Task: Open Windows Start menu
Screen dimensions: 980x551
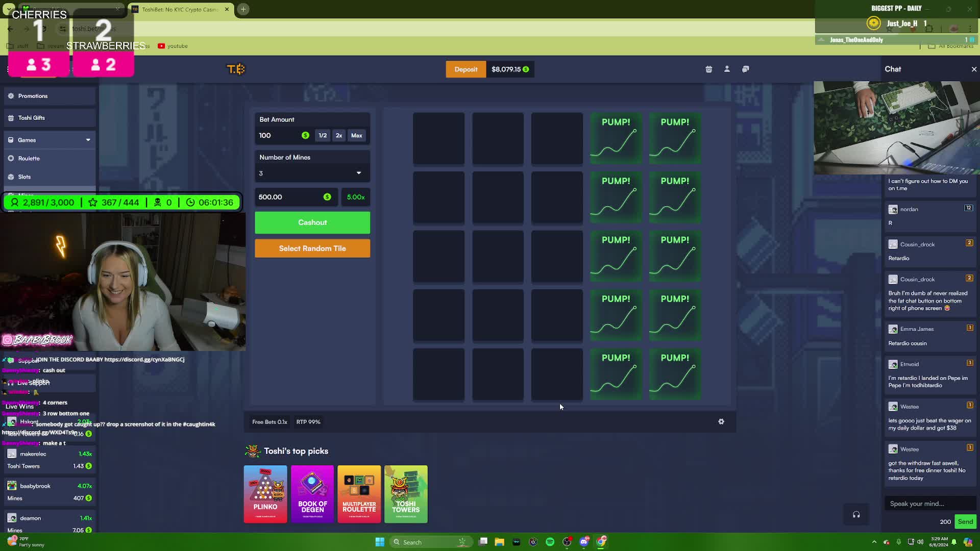Action: [380, 542]
